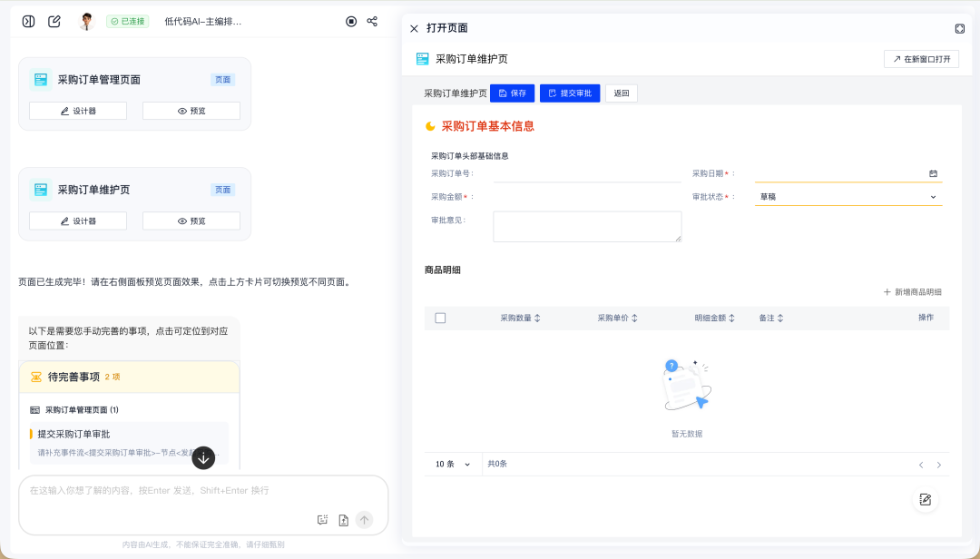This screenshot has width=980, height=559.
Task: Open the 采购日期 calendar picker icon
Action: (933, 173)
